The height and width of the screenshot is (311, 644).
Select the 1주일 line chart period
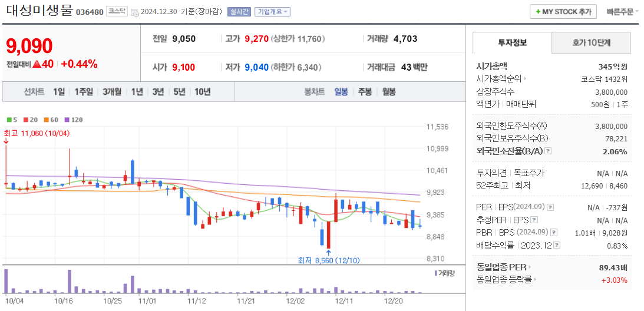pos(84,92)
